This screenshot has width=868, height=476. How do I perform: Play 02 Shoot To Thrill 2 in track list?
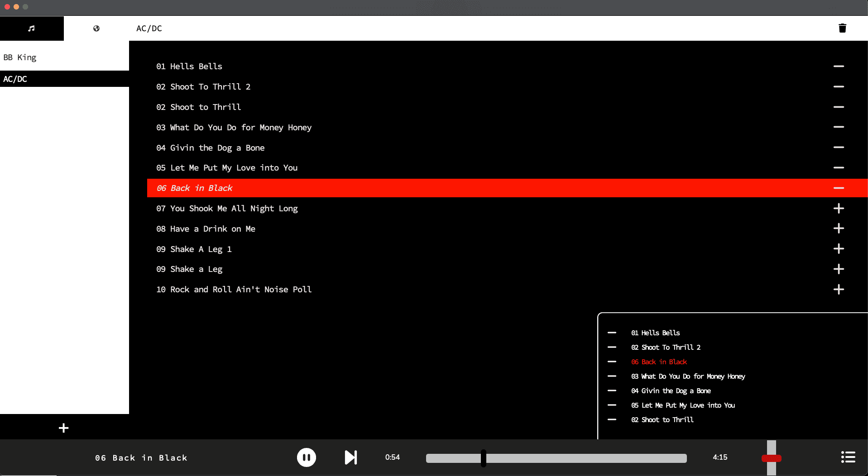[x=203, y=87]
